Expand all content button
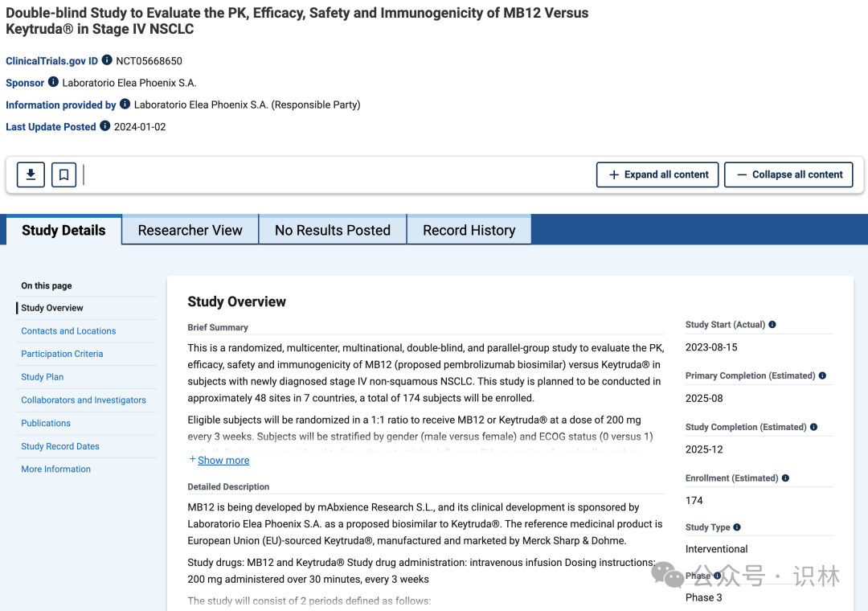The width and height of the screenshot is (868, 611). [x=657, y=174]
